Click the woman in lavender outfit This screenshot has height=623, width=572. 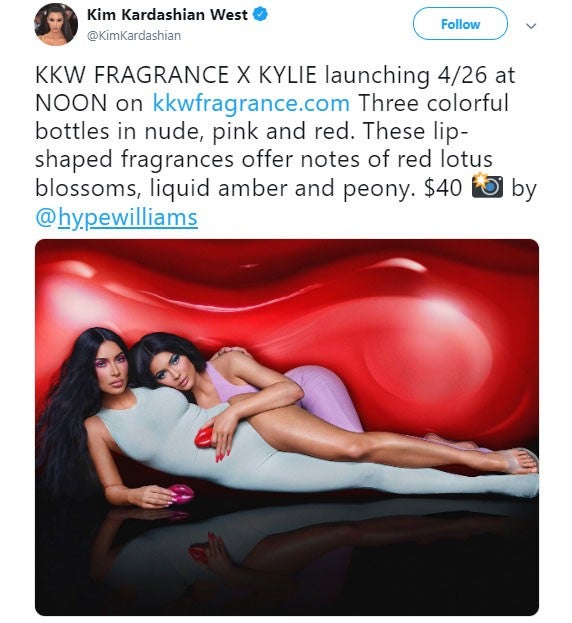[254, 393]
